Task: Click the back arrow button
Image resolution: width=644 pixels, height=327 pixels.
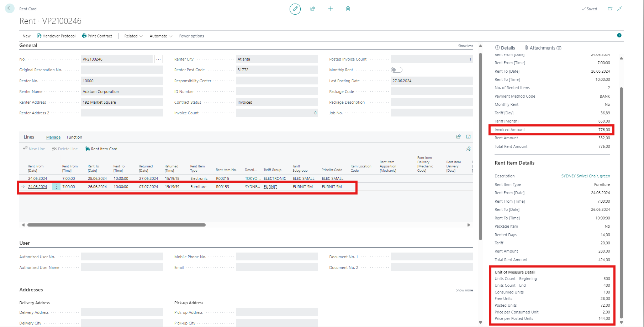Action: pyautogui.click(x=10, y=9)
